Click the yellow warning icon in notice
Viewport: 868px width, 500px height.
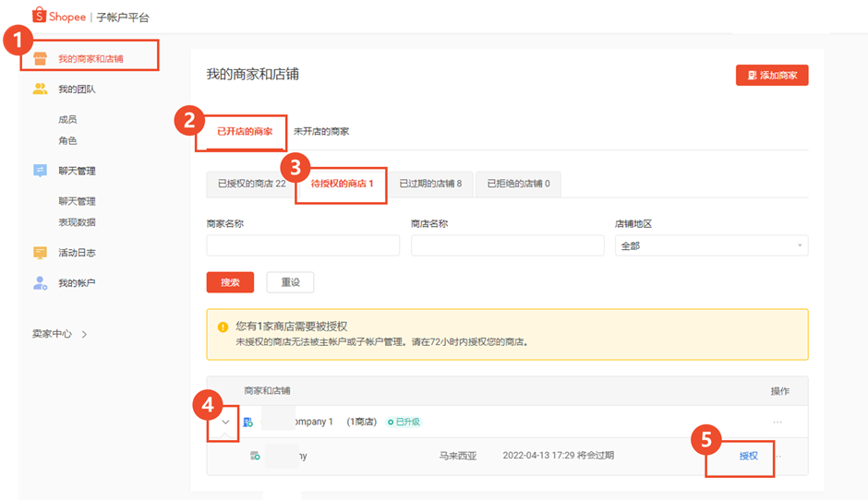click(x=223, y=327)
